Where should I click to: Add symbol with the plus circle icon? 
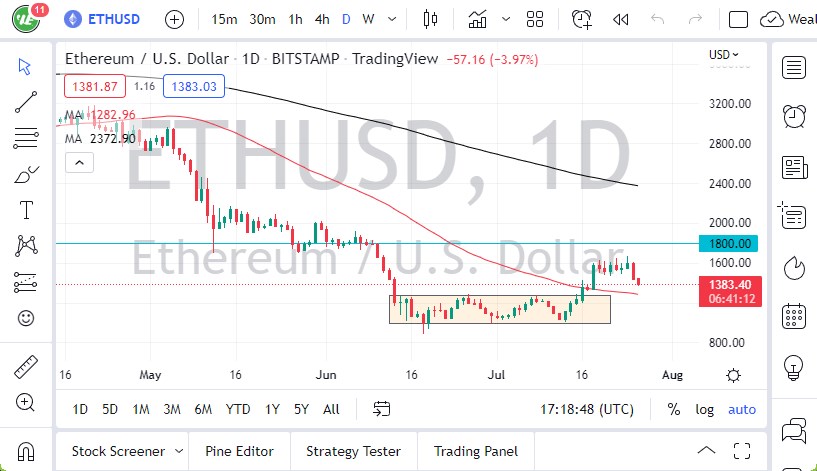click(x=174, y=20)
